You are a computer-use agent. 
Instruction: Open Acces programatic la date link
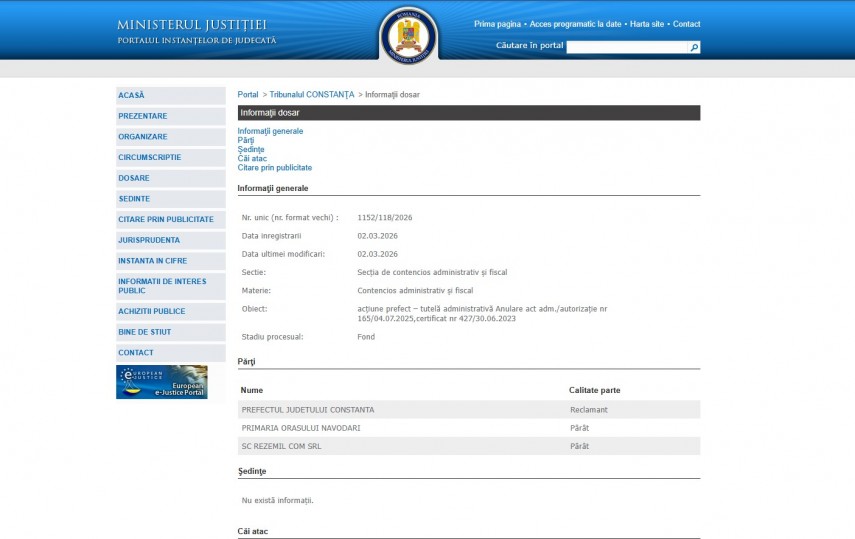[575, 24]
